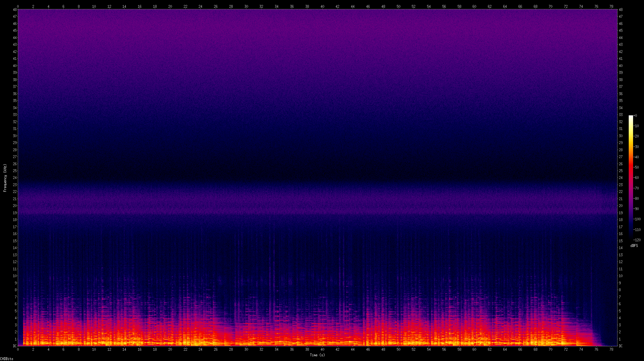Viewport: 644px width, 361px height.
Task: Click the 24 kHz tick on the right axis
Action: point(621,178)
